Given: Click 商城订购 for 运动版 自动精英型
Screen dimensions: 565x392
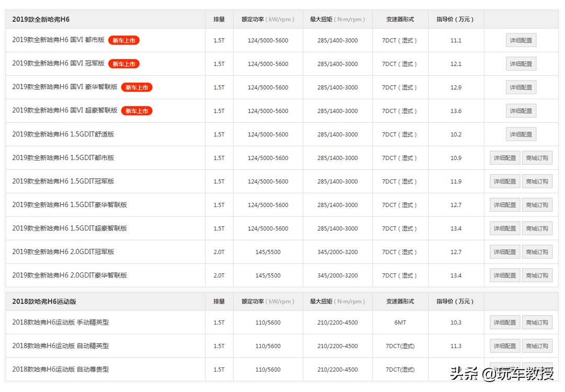Looking at the screenshot, I should [537, 345].
